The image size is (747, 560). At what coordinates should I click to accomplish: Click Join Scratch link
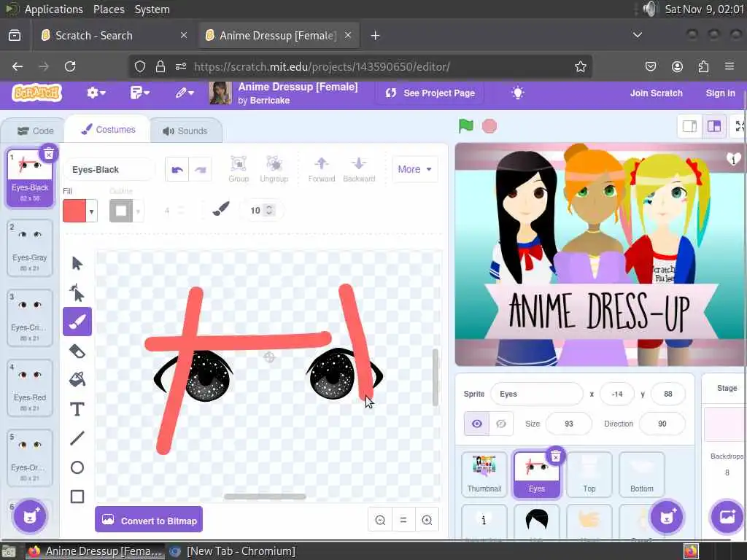(x=656, y=93)
